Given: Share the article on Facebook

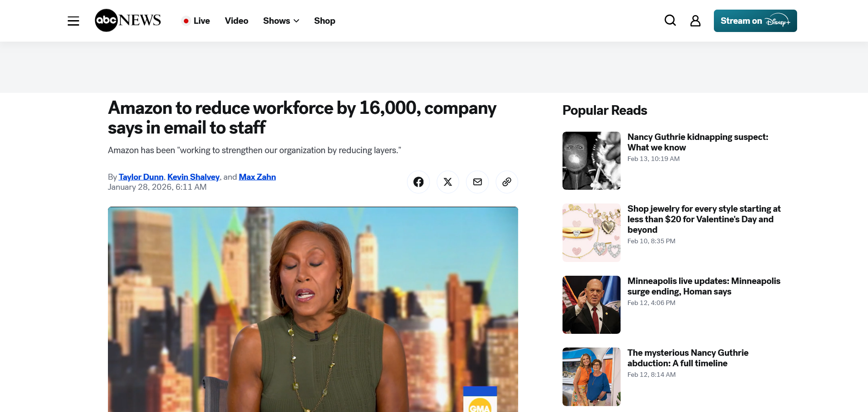Looking at the screenshot, I should pos(418,182).
